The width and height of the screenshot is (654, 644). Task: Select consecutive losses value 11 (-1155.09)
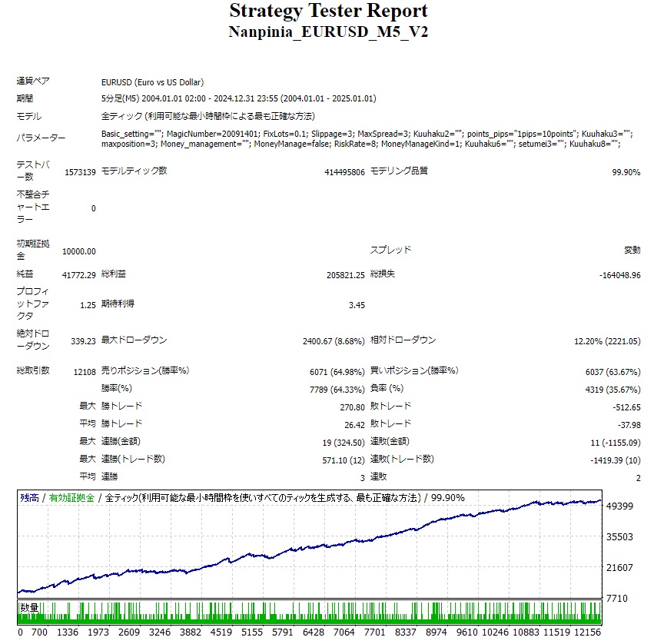coord(616,443)
